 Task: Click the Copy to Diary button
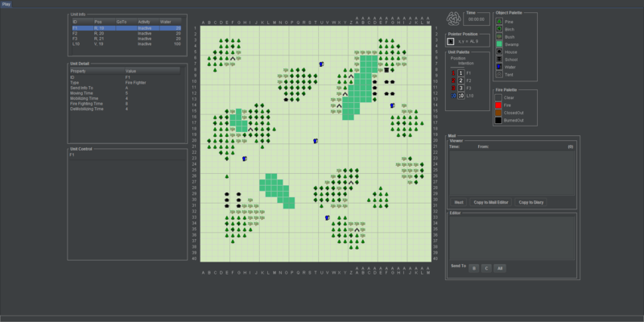point(532,202)
